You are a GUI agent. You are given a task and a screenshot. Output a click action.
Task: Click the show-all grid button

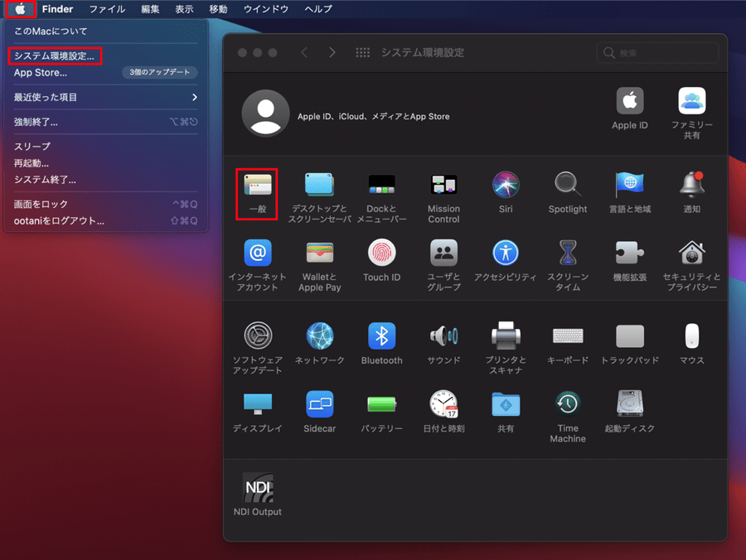click(x=362, y=52)
